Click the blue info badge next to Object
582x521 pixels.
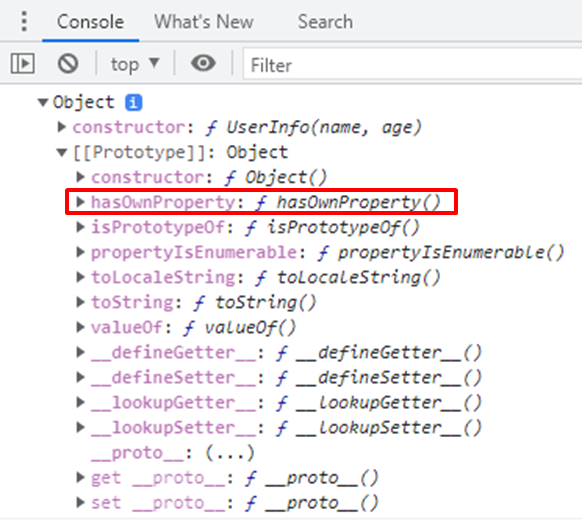(x=134, y=102)
